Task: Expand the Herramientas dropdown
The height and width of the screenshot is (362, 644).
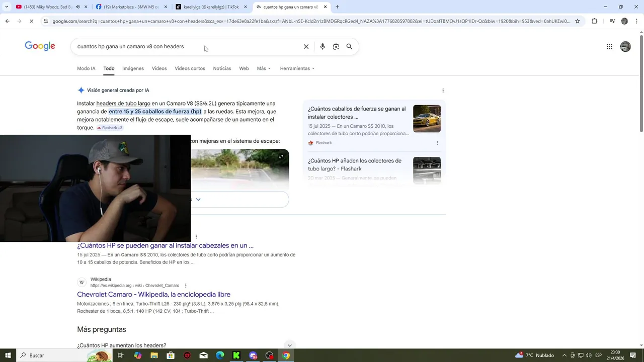Action: pos(297,68)
